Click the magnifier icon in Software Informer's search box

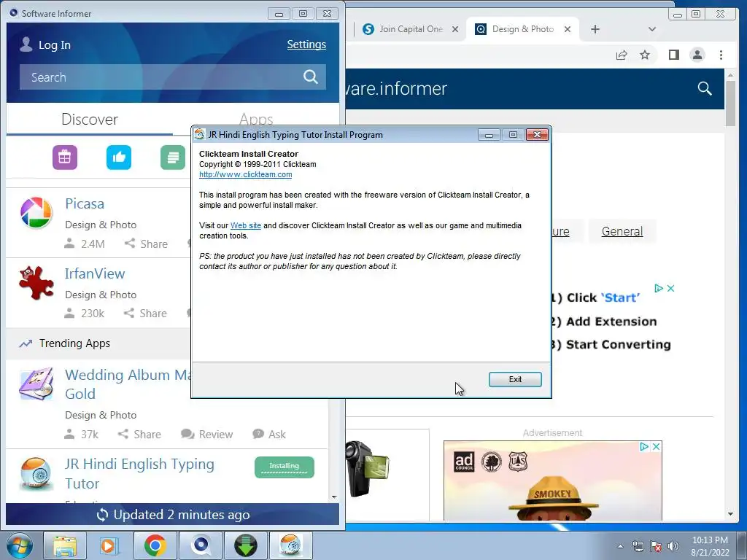(311, 77)
